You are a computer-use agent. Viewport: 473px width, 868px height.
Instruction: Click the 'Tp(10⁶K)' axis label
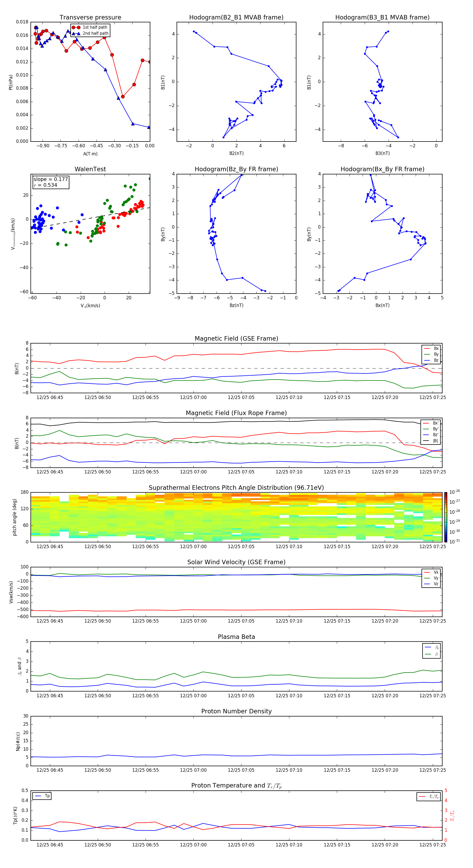click(15, 815)
